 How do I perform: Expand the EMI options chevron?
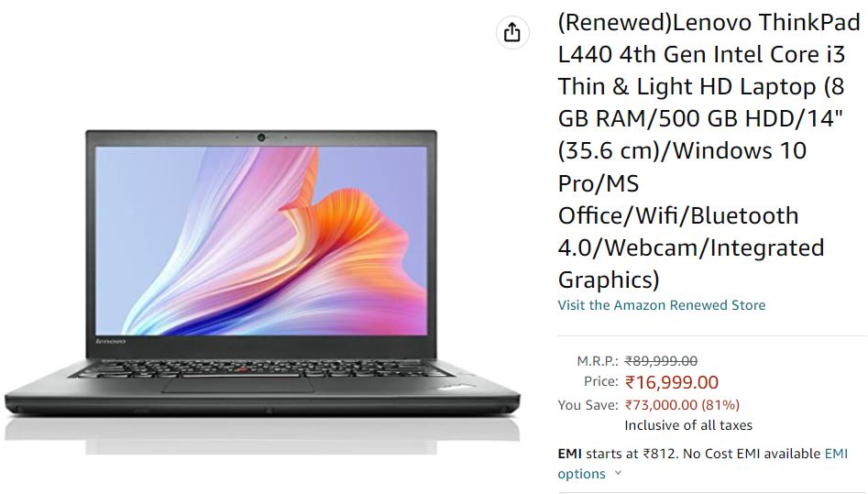(x=619, y=474)
